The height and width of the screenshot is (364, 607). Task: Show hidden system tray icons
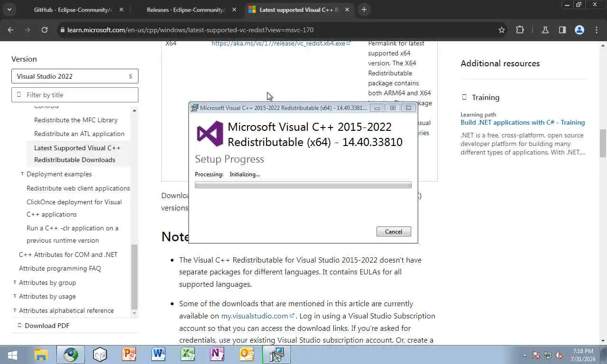(x=524, y=355)
